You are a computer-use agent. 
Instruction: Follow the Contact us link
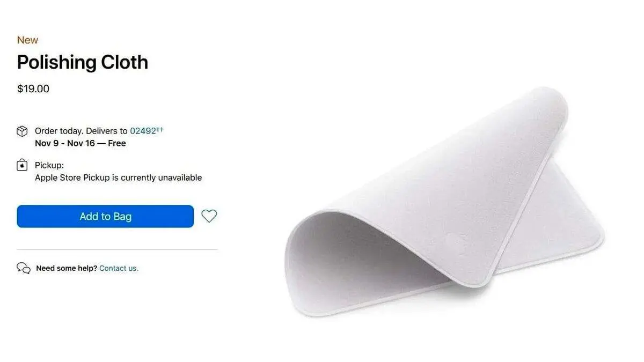coord(119,268)
